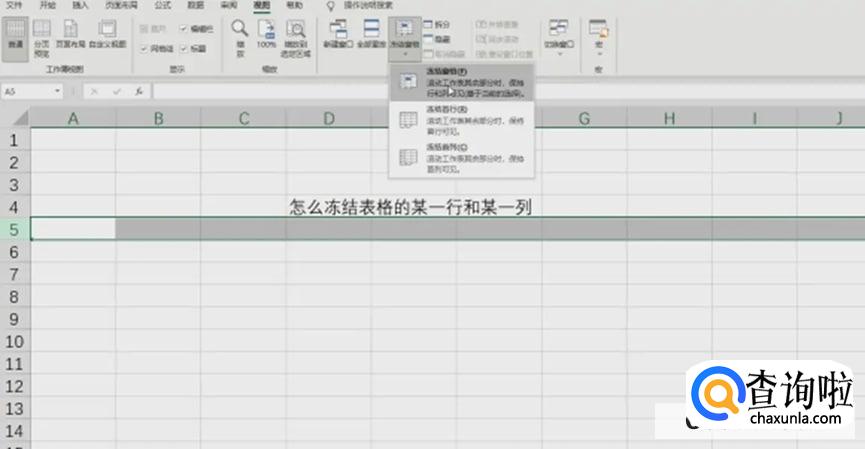
Task: Switch to Page Layout view button in Workbook Views
Action: pyautogui.click(x=71, y=35)
